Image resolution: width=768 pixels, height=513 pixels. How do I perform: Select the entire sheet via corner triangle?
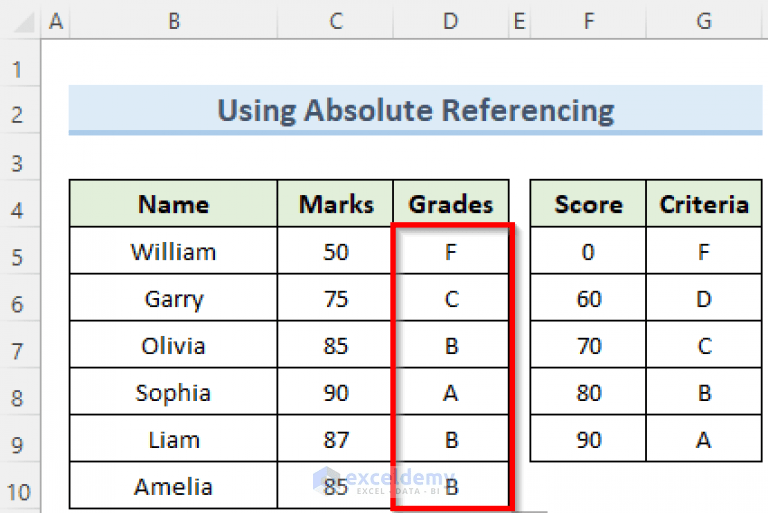click(x=22, y=22)
